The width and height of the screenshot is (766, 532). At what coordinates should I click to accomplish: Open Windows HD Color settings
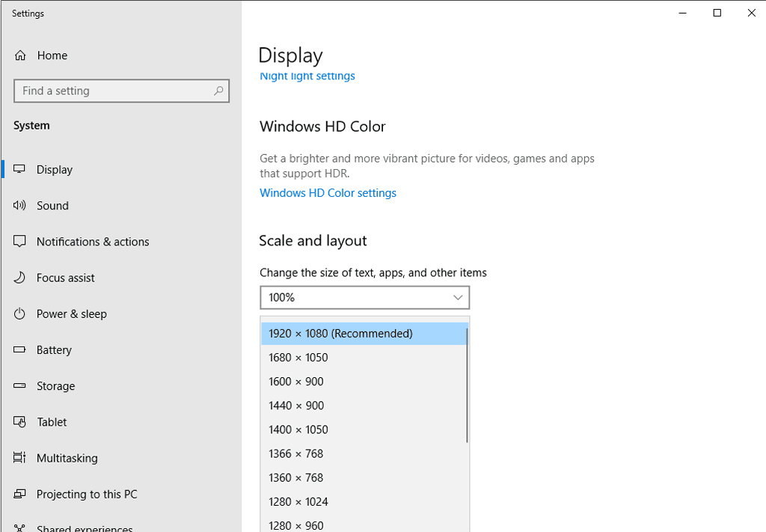tap(328, 192)
